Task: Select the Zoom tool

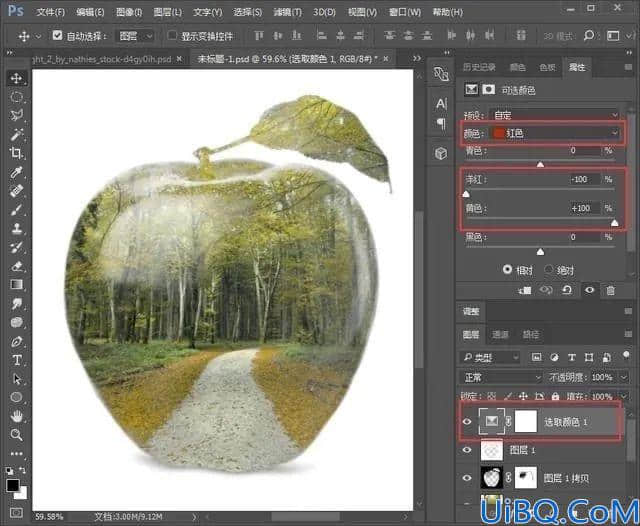Action: [16, 435]
